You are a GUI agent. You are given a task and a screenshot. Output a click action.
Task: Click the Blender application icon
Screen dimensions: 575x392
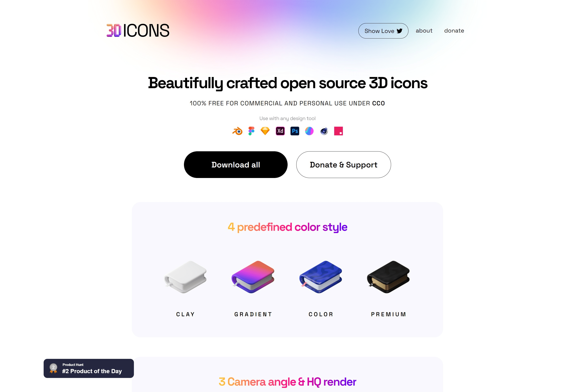click(236, 131)
